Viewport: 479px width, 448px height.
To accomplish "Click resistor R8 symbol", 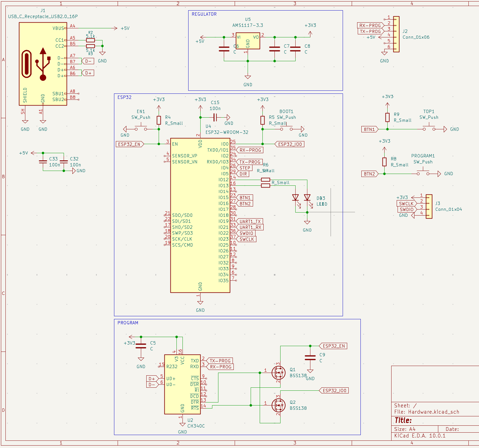I will pos(384,162).
